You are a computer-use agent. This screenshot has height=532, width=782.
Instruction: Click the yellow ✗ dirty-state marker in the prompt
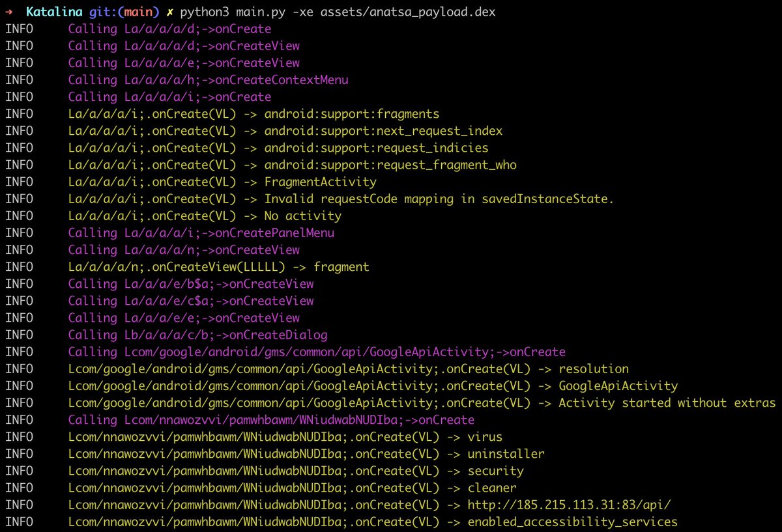pyautogui.click(x=171, y=12)
